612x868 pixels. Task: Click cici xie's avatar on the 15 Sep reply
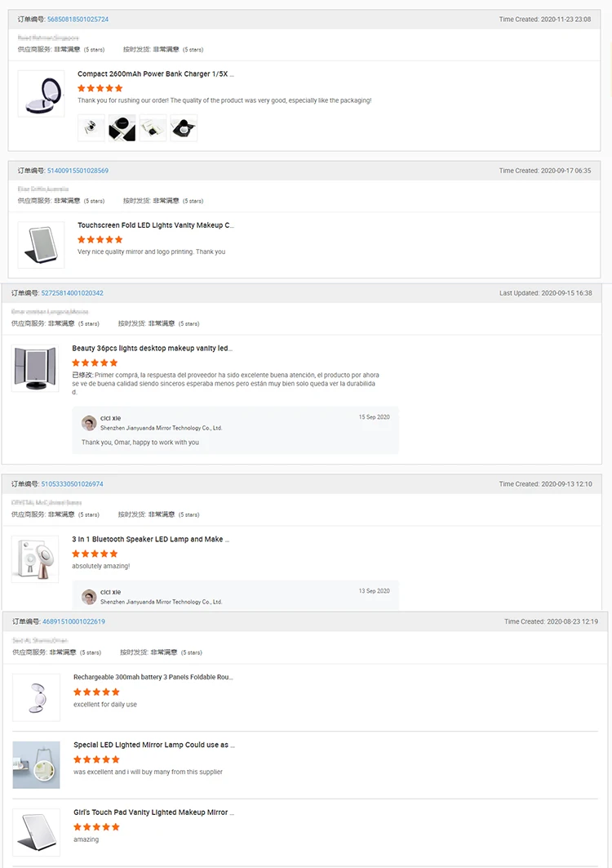tap(89, 423)
